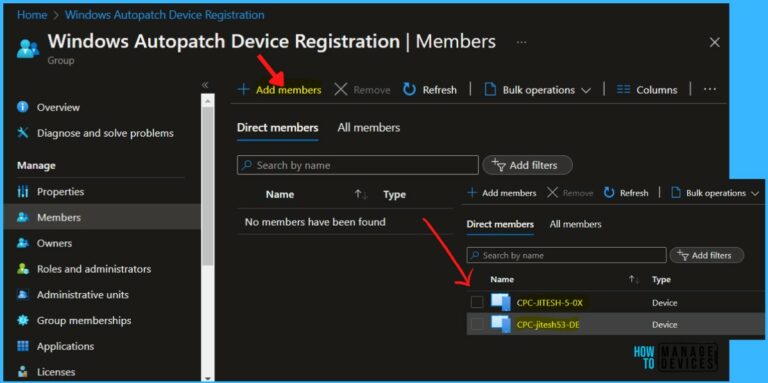
Task: Click the Members people icon in sidebar
Action: coord(23,217)
